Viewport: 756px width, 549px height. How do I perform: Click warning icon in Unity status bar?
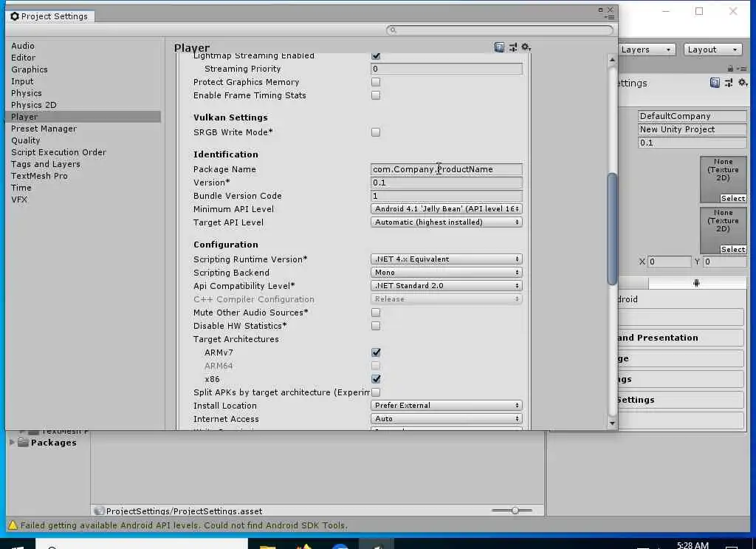tap(13, 525)
